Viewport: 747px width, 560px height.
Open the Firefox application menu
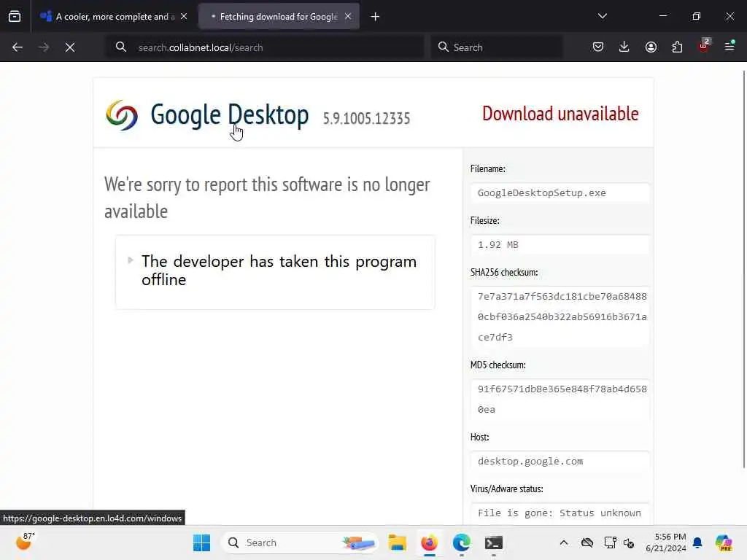729,46
